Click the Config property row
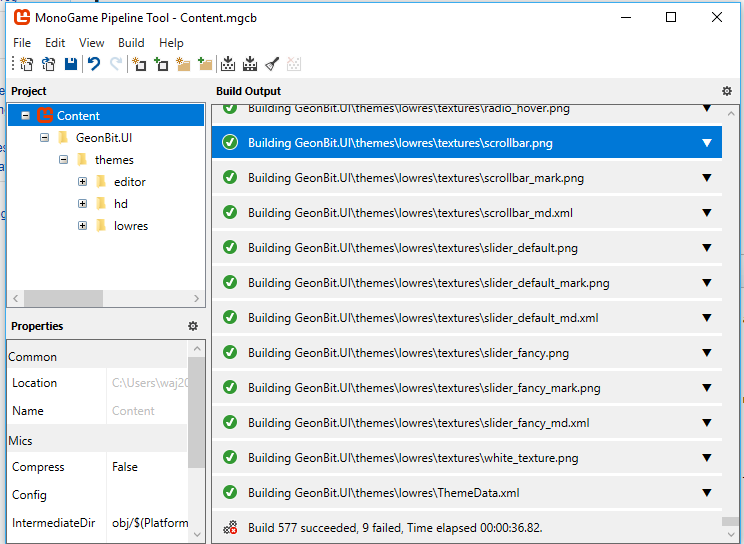Screen dimensions: 744x544 tap(98, 495)
